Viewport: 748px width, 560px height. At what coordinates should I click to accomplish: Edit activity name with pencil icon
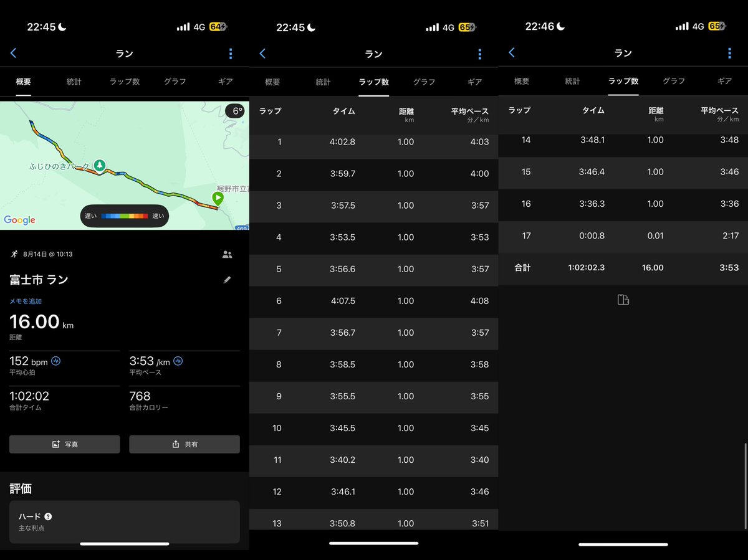[227, 280]
